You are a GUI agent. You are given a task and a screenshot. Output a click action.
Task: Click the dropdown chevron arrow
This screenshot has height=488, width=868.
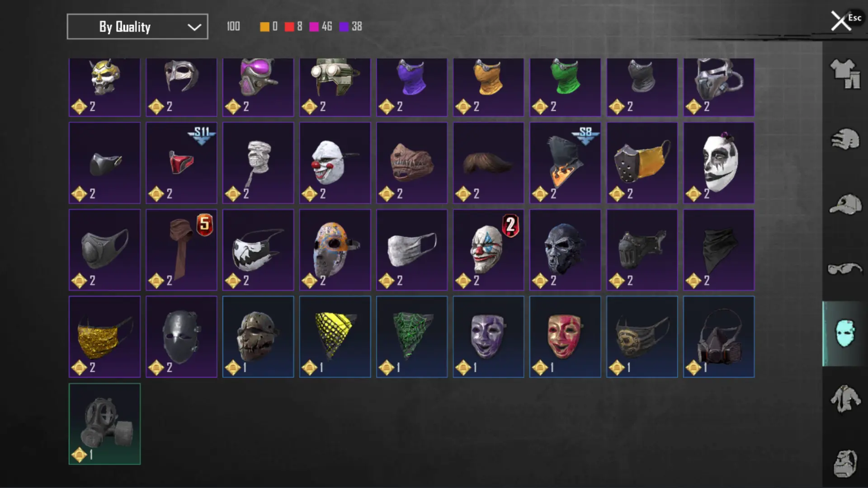tap(194, 27)
